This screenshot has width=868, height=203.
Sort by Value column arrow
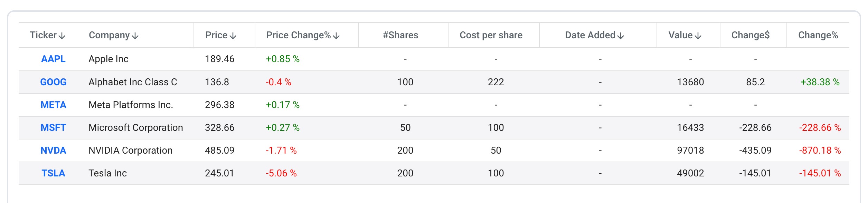pos(698,36)
